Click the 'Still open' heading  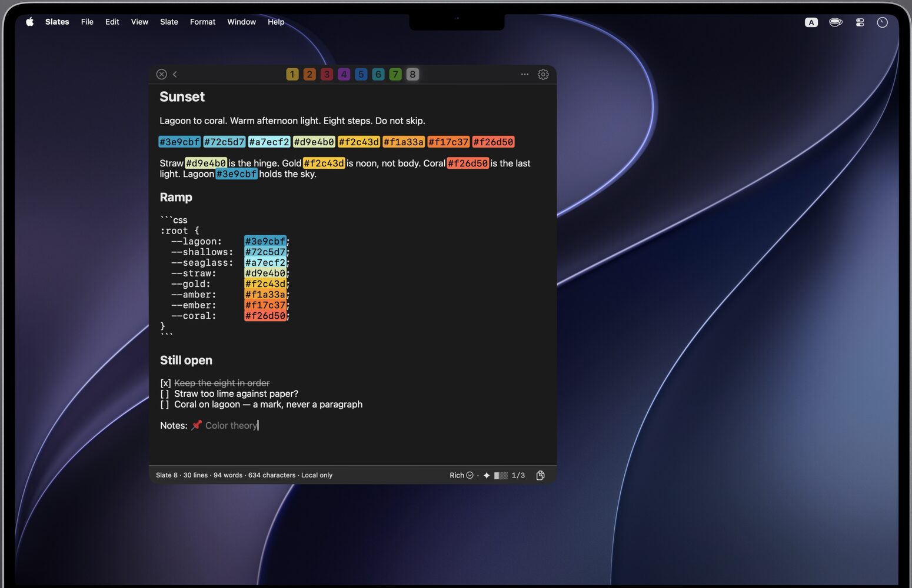(186, 360)
